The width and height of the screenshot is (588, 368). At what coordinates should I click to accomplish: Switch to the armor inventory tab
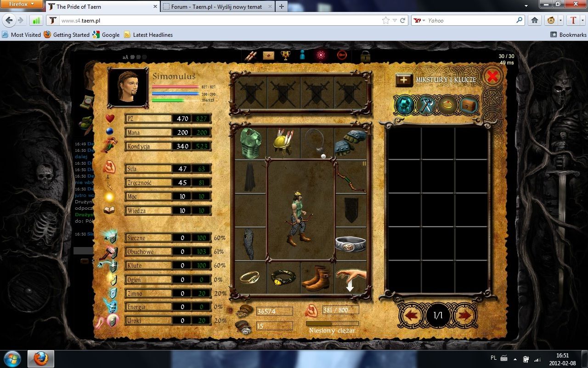point(405,105)
